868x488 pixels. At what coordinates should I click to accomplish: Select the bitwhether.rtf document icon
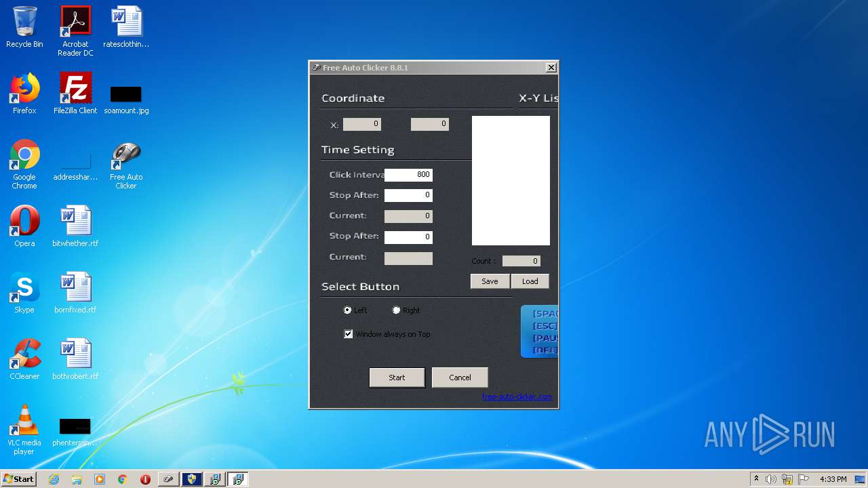pos(75,226)
